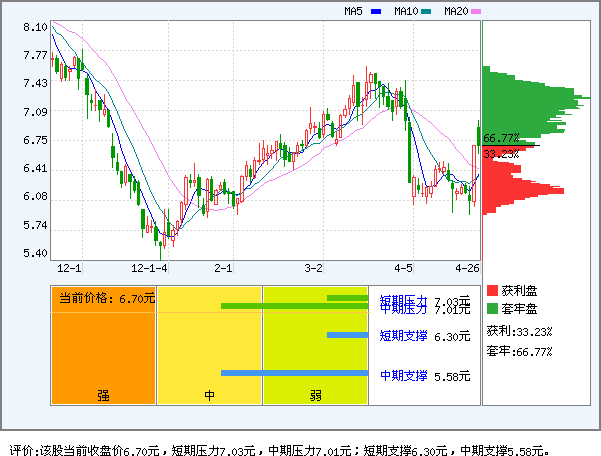Click the red 获利盘 legend square
This screenshot has width=601, height=456.
492,290
